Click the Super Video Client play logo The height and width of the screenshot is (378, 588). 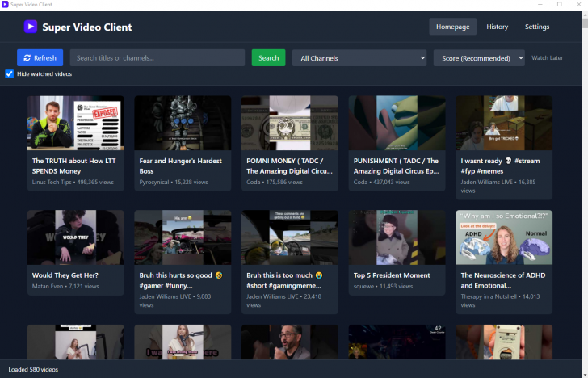coord(31,27)
